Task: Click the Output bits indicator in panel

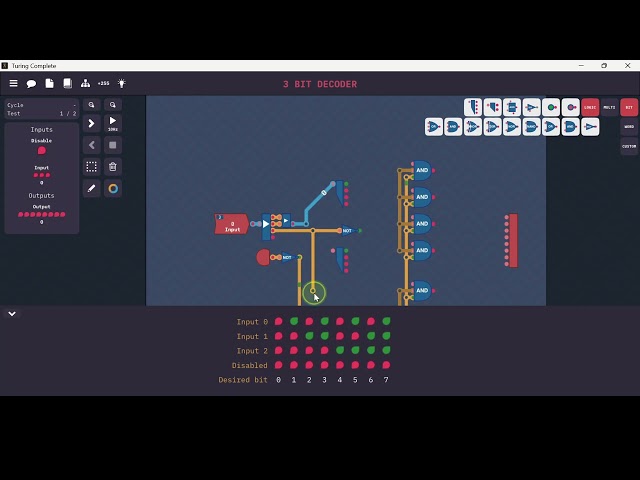Action: [x=42, y=214]
